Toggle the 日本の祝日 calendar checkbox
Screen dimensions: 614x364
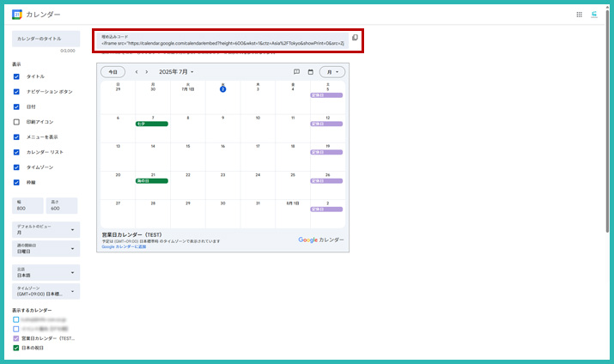tap(16, 348)
